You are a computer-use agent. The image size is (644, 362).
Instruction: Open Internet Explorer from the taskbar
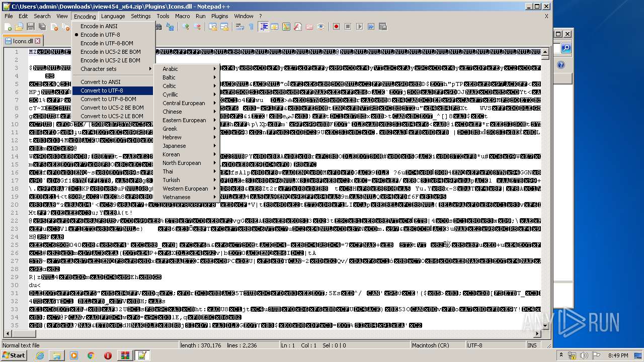[40, 355]
